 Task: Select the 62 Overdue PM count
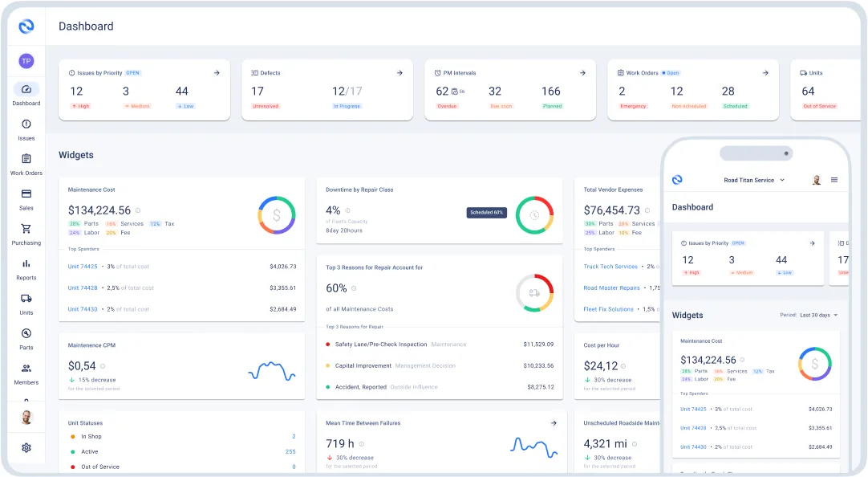click(x=442, y=92)
